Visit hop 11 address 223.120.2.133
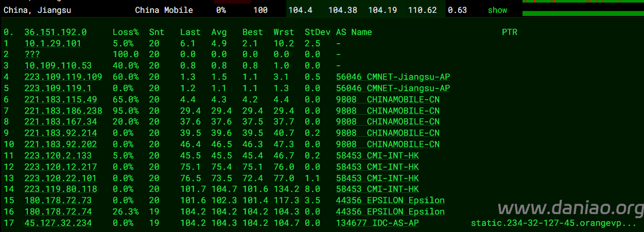Screen dimensions: 644x232 point(58,155)
